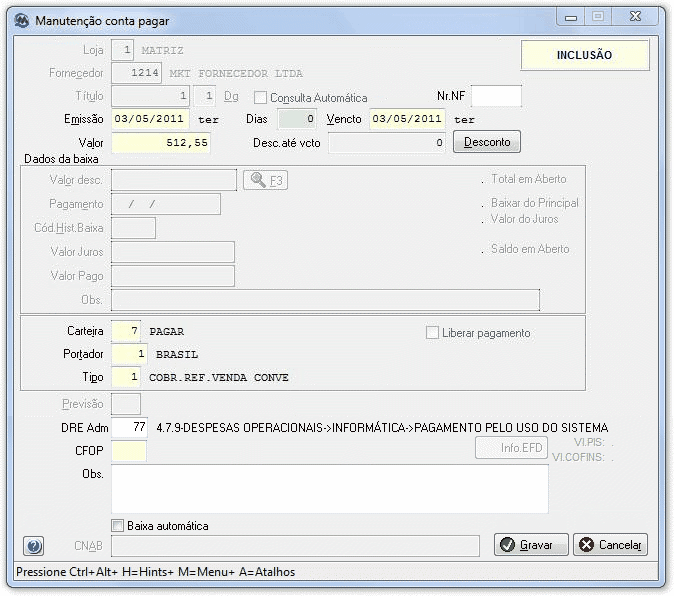Cancel the entry with Cancelar button
This screenshot has height=596, width=674.
[610, 545]
